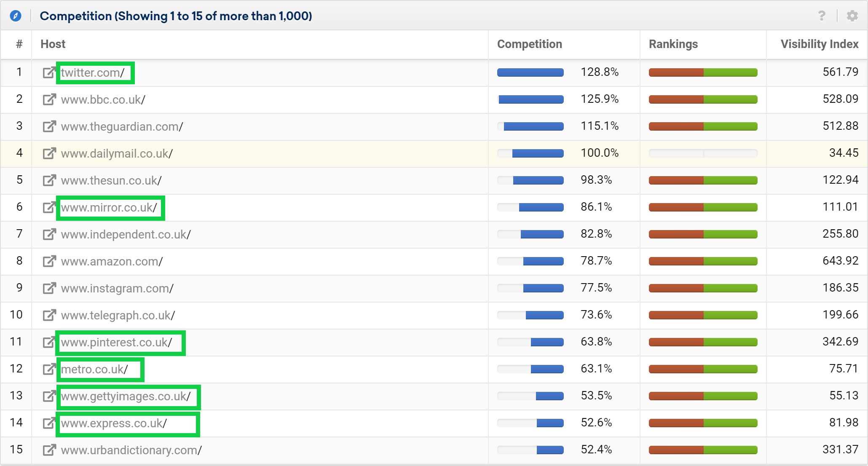Open the www.telegraph.co.uk/ host link
Image resolution: width=868 pixels, height=466 pixels.
coord(118,315)
